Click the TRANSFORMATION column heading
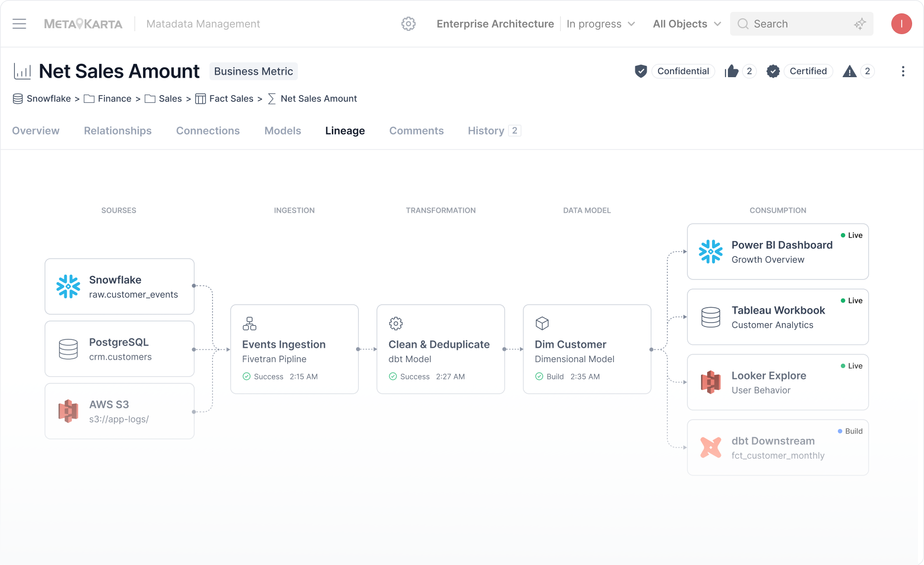The image size is (924, 565). point(441,210)
